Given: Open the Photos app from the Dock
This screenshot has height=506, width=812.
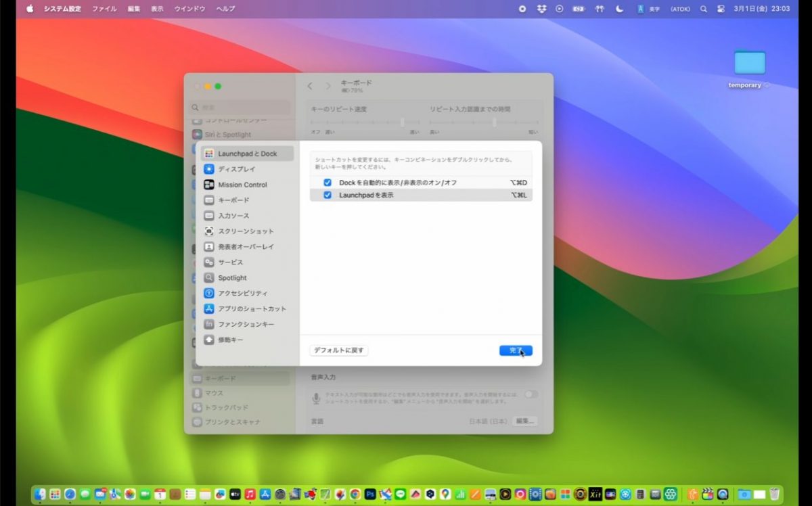Looking at the screenshot, I should coord(130,495).
